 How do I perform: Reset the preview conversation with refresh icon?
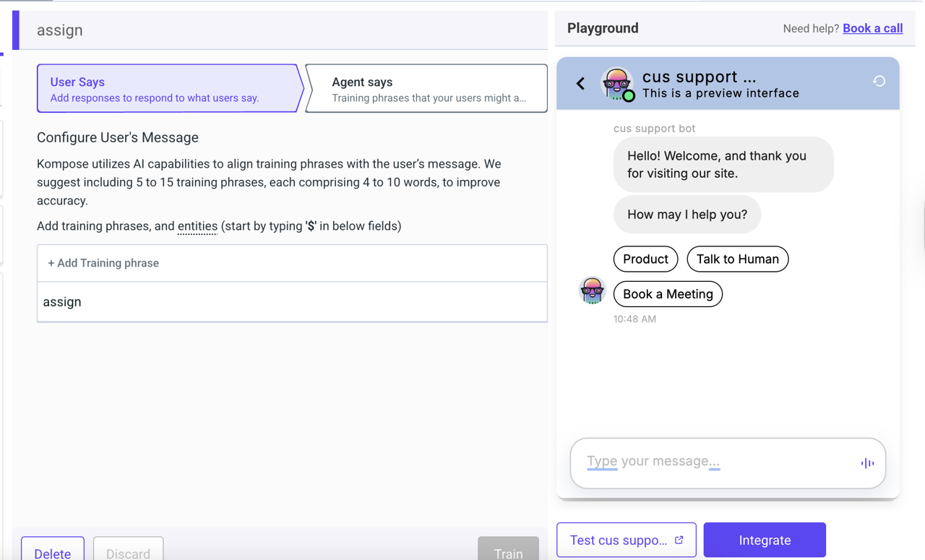878,82
